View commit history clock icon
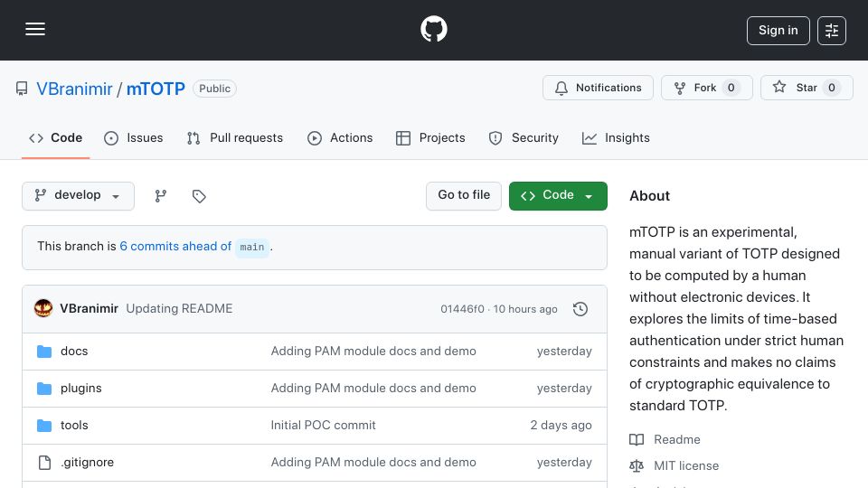The image size is (868, 488). pyautogui.click(x=580, y=309)
